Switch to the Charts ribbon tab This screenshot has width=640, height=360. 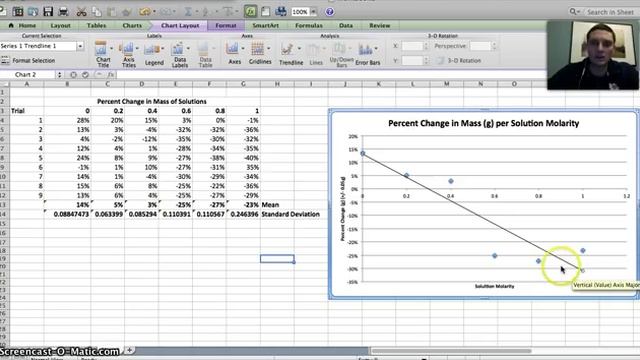[x=132, y=25]
